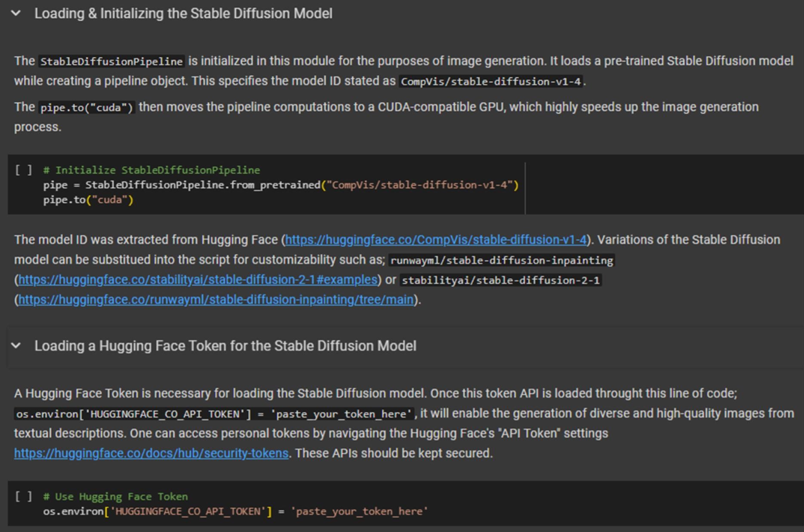This screenshot has height=532, width=804.
Task: Click the inline stabilityai/stable-diffusion-2-1 code text
Action: 501,280
